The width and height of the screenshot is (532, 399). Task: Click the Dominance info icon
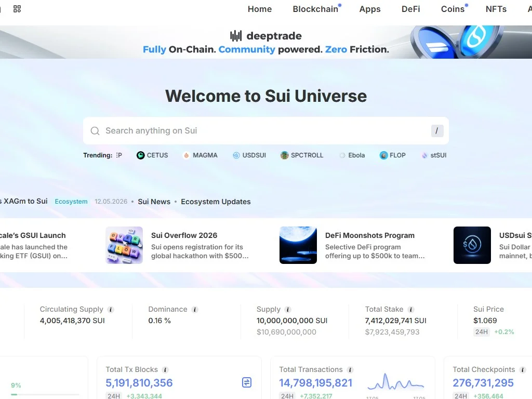pos(195,310)
